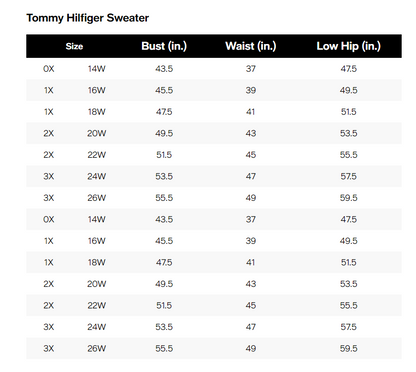Click the second 14W row's waist value 37
The width and height of the screenshot is (416, 372).
pyautogui.click(x=251, y=219)
